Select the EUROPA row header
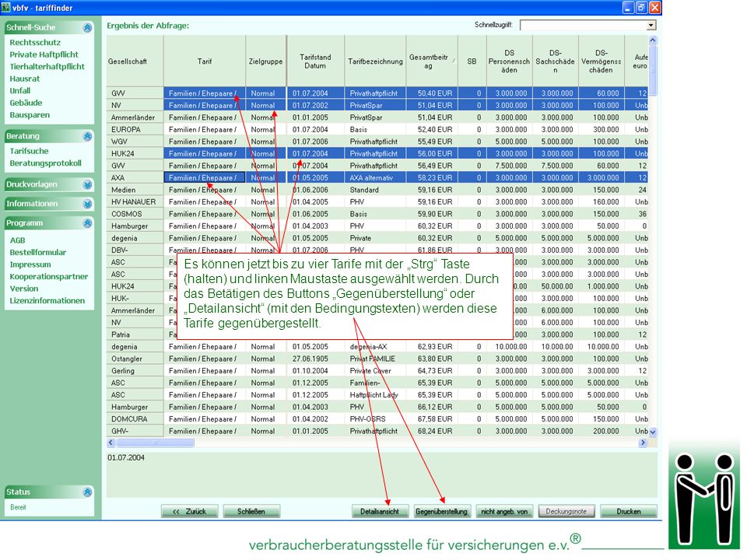Viewport: 747px width, 560px height. pos(135,130)
